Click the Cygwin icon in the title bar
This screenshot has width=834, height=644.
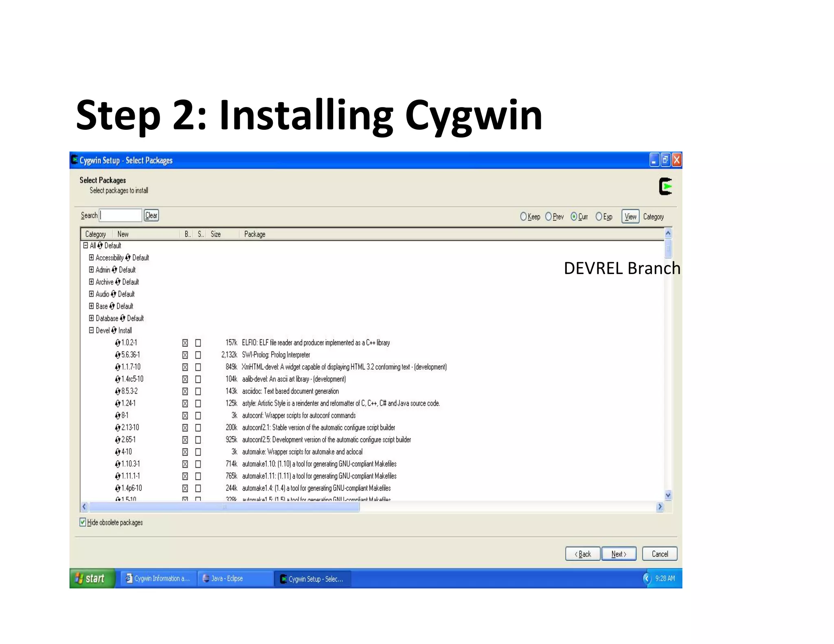tap(74, 160)
